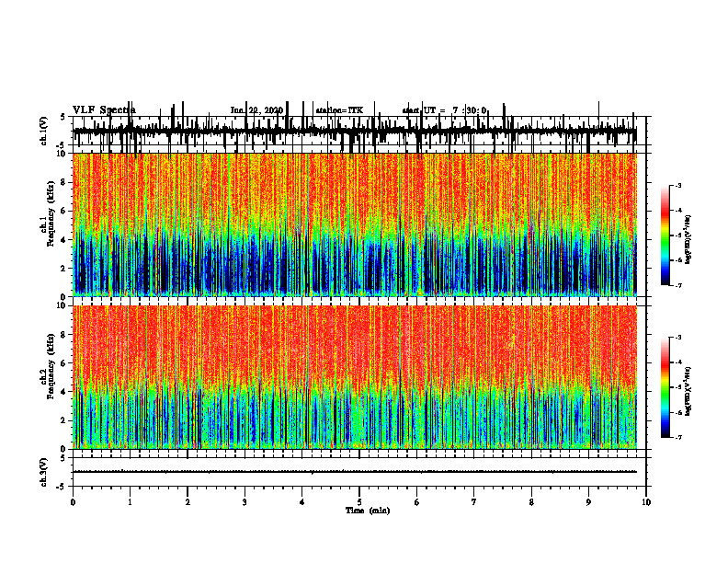Click the "Time (min)" axis label
The image size is (728, 563).
(368, 511)
